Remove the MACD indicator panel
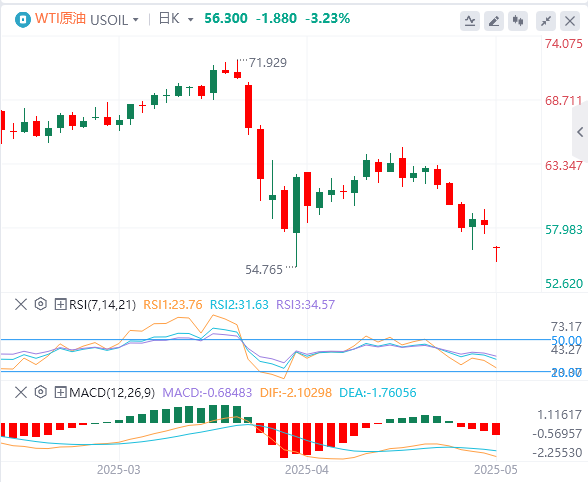 [x=21, y=392]
